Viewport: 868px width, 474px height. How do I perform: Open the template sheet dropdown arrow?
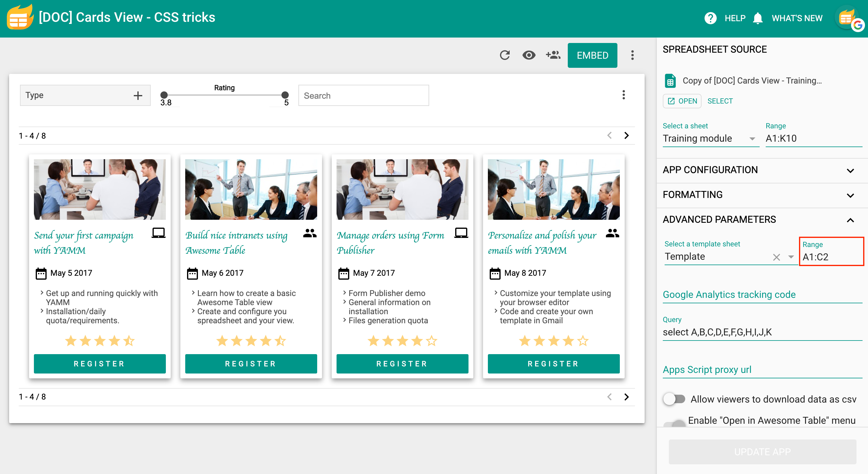(x=791, y=257)
